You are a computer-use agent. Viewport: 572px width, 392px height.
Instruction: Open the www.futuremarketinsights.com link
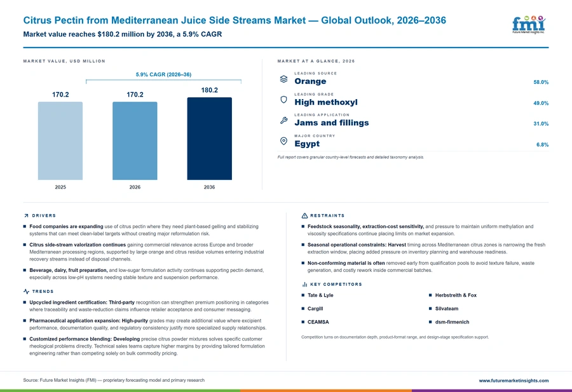click(x=514, y=381)
